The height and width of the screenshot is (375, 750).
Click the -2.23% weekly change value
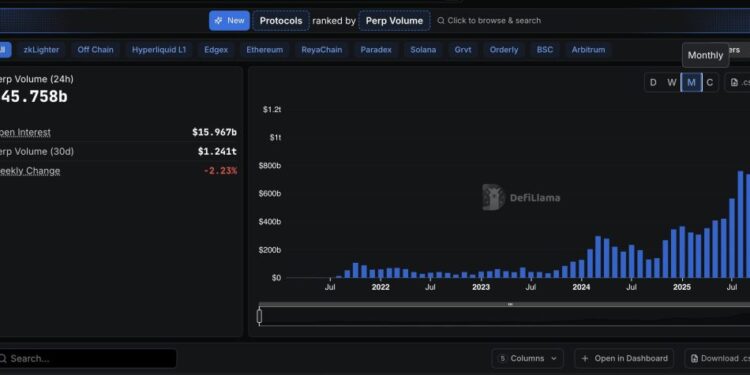point(221,171)
